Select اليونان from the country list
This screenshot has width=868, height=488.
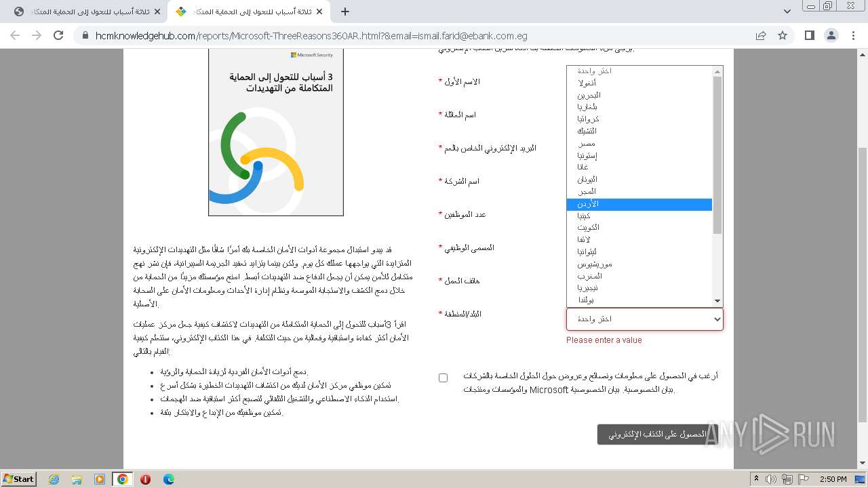click(x=639, y=180)
